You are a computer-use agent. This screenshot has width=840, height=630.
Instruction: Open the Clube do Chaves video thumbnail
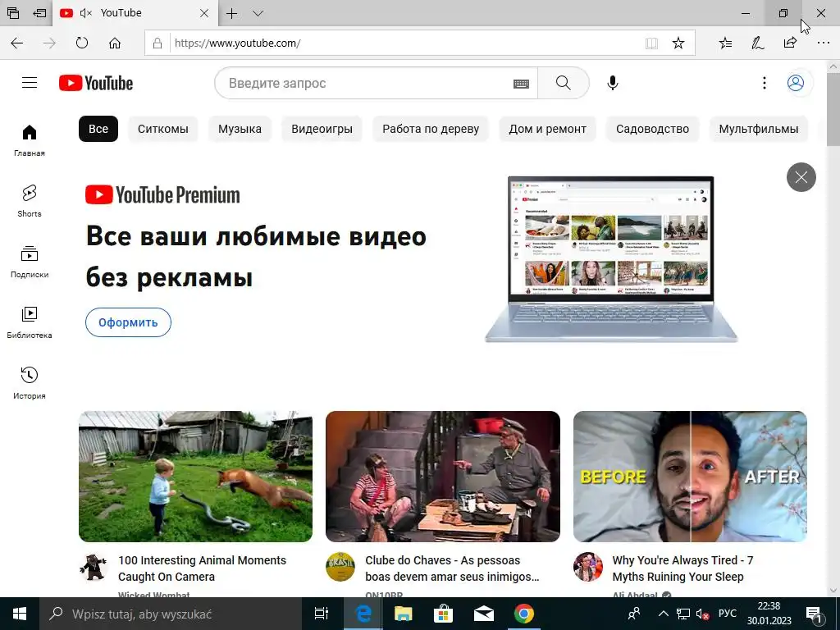[442, 477]
